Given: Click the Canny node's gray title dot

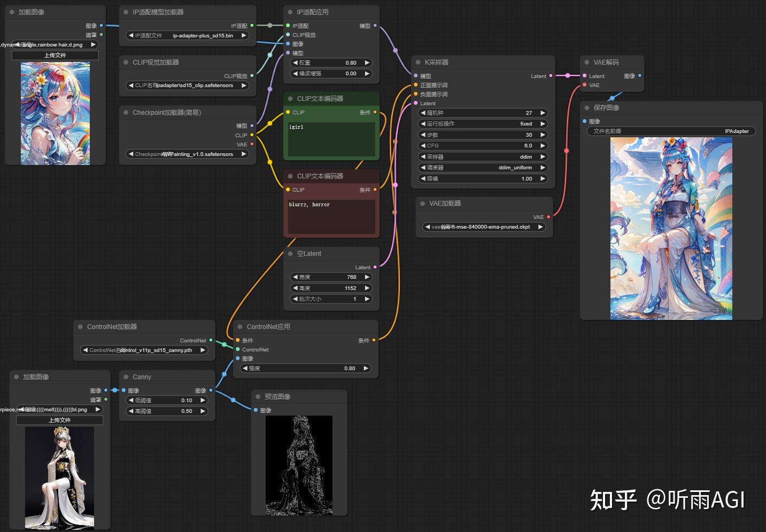Looking at the screenshot, I should tap(126, 377).
